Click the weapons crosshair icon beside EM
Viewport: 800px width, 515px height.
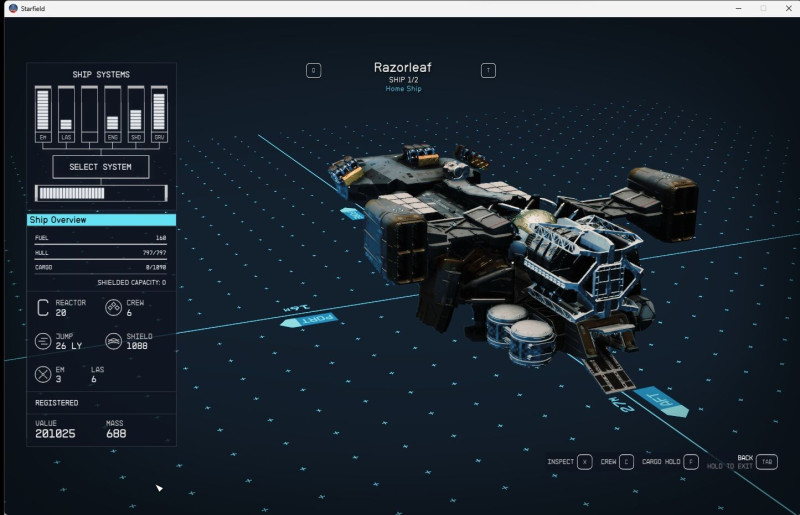pos(43,375)
